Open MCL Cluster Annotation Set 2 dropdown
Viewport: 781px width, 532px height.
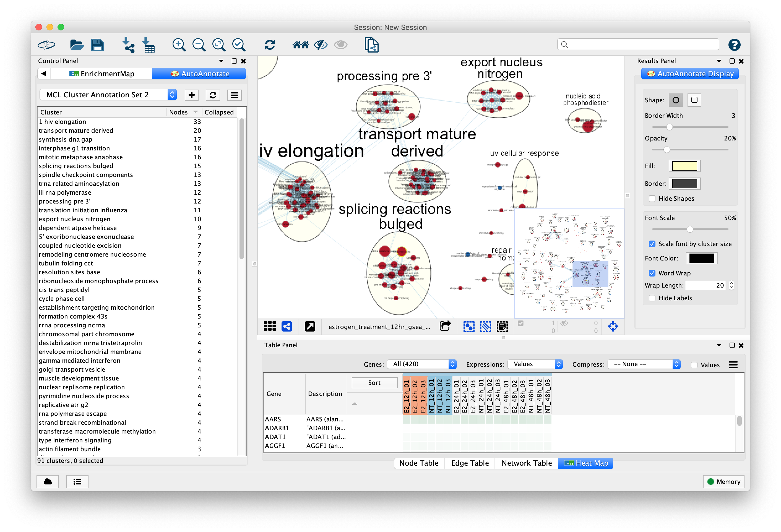pyautogui.click(x=108, y=95)
